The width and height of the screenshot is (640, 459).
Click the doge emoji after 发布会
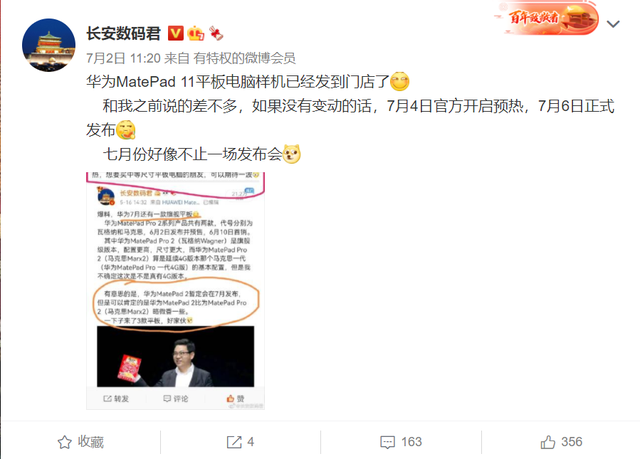291,154
